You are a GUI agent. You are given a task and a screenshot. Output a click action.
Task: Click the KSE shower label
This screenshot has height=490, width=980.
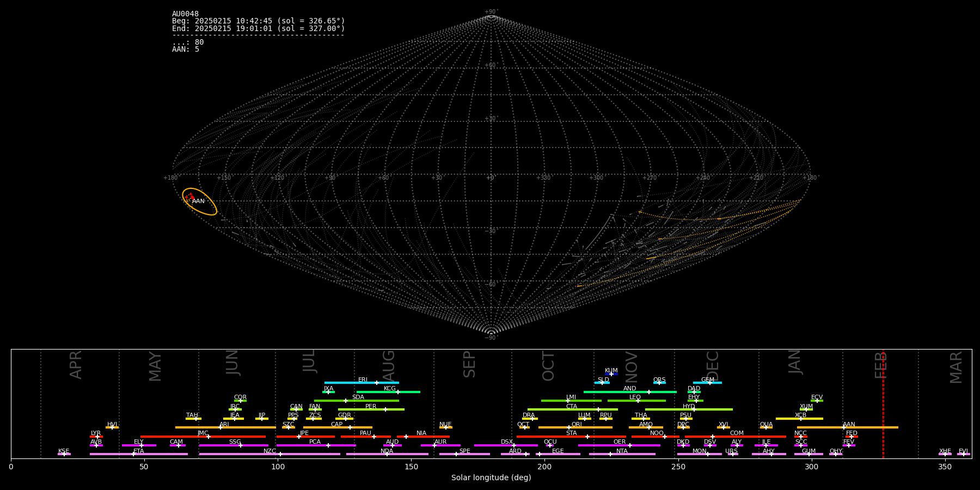(x=64, y=451)
